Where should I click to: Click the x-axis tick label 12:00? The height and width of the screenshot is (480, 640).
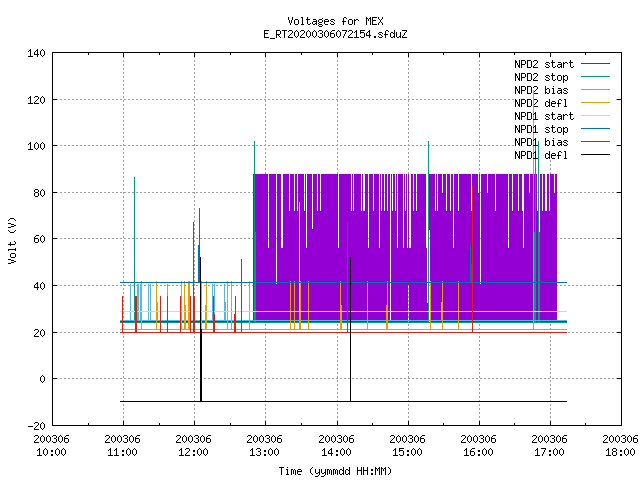(193, 453)
